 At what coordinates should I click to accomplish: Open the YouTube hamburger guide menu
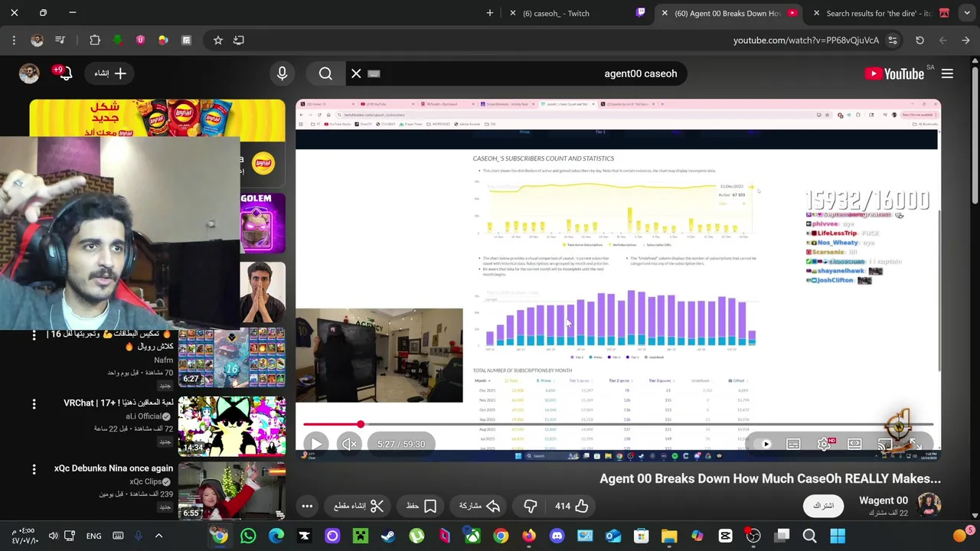click(x=947, y=73)
